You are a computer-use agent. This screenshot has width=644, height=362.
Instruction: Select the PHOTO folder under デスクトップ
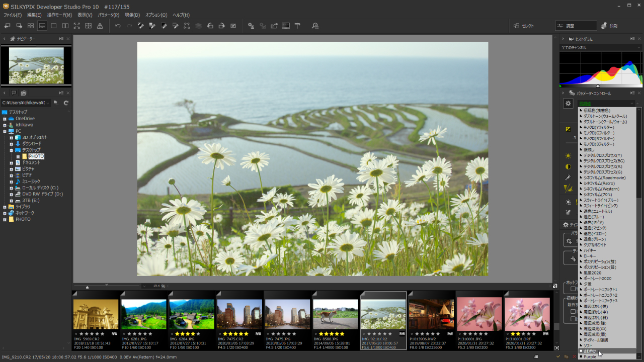(36, 156)
